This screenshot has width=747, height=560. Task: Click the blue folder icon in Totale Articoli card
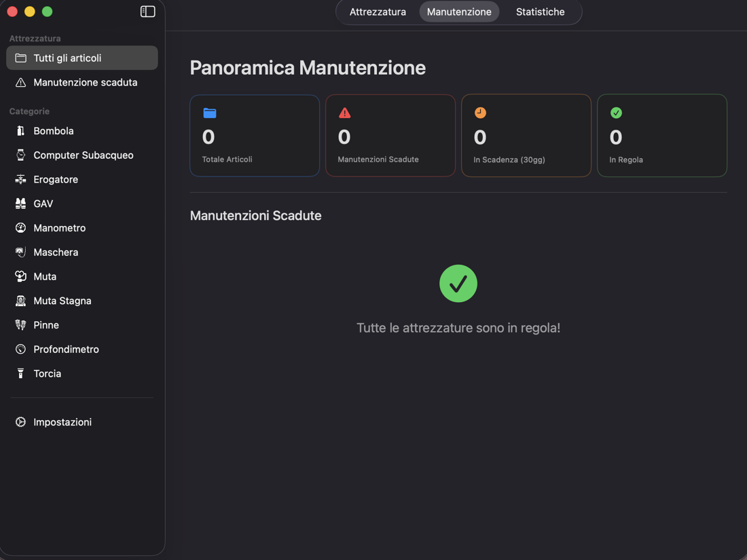tap(210, 113)
